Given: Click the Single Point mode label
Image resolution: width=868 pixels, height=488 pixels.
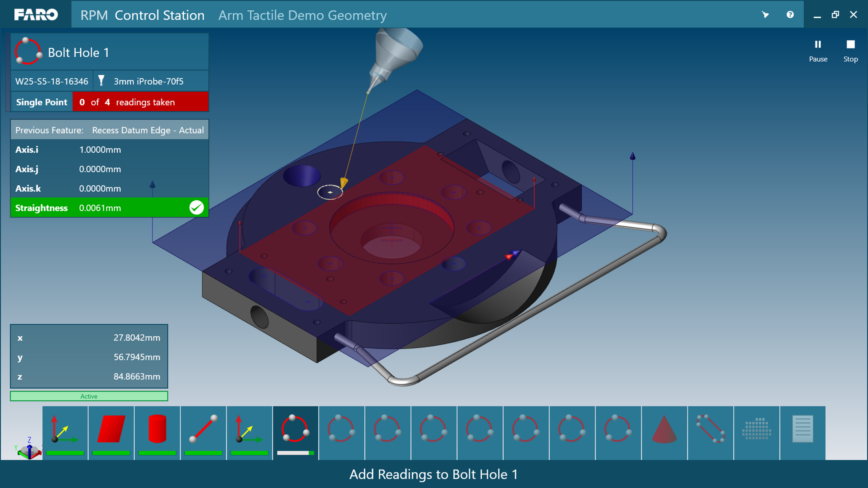Looking at the screenshot, I should (x=42, y=102).
